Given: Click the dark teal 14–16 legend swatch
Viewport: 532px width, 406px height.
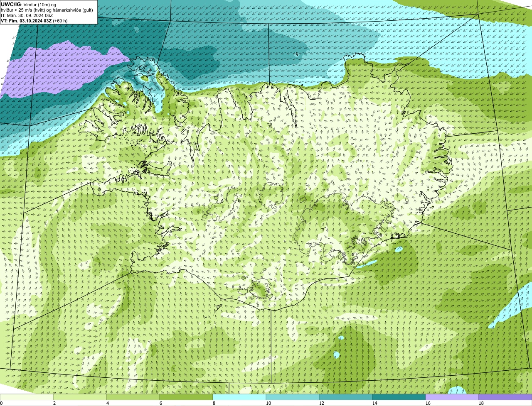Looking at the screenshot, I should click(x=399, y=397).
